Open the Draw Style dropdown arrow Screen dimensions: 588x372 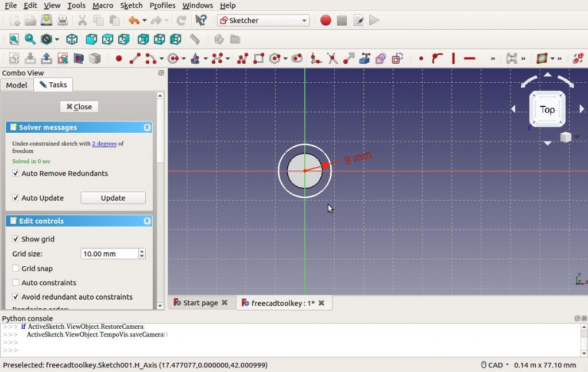click(x=57, y=39)
